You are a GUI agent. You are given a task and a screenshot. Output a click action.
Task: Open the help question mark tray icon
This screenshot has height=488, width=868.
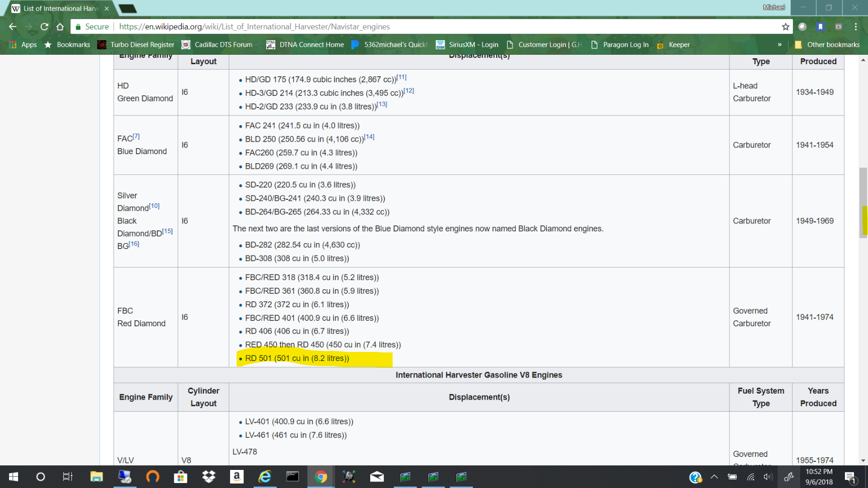click(x=695, y=477)
